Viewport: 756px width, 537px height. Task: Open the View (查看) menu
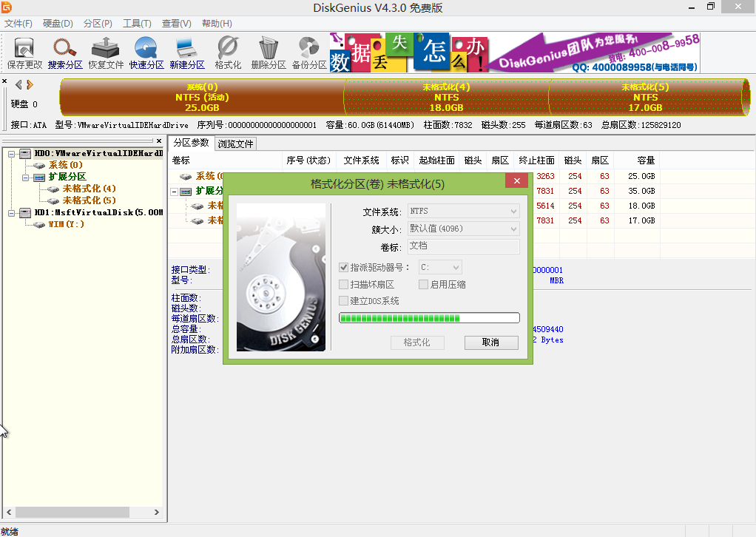177,24
